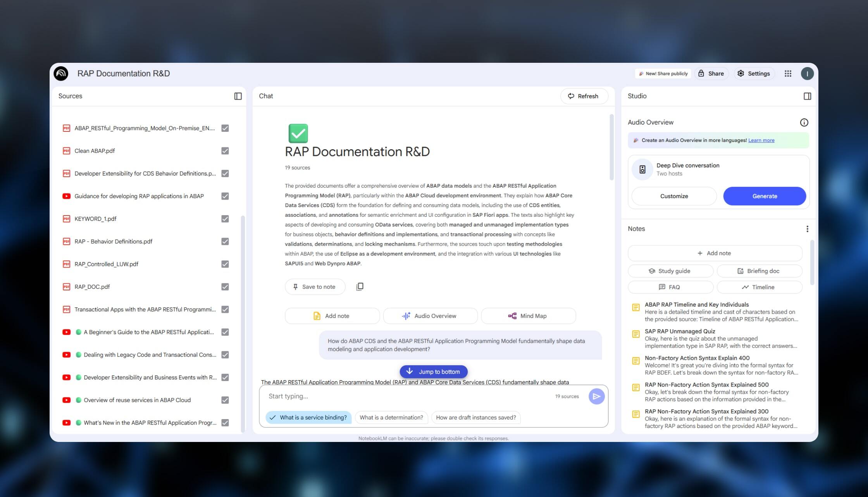Uncheck Guidance for developing RAP checkbox

pyautogui.click(x=225, y=196)
